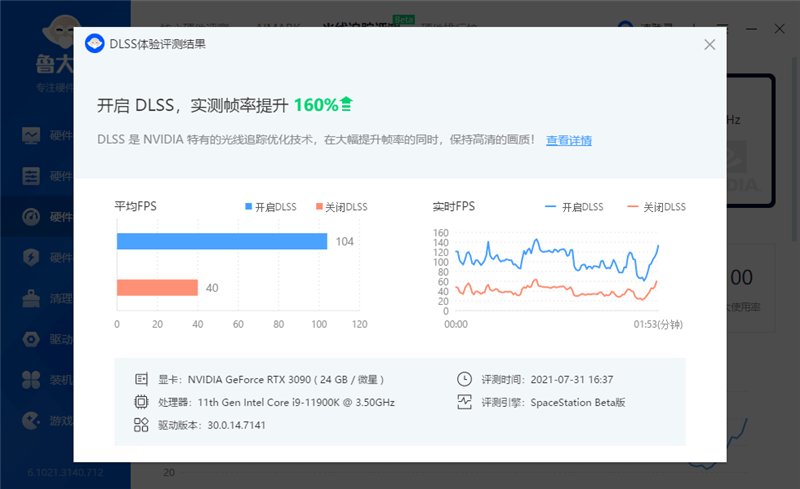Select the NVIDIA GeForce RTX 3090 text

286,380
